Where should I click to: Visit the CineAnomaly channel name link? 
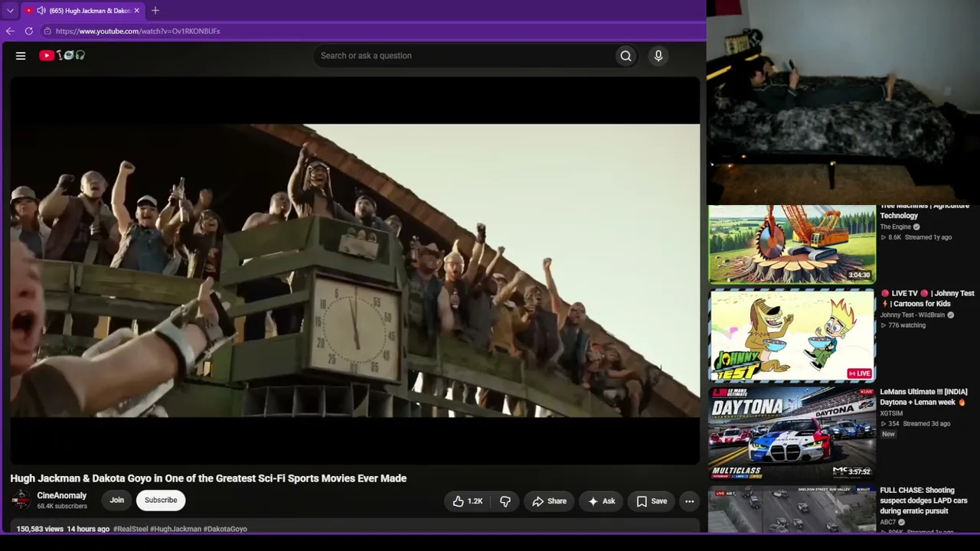click(x=62, y=496)
